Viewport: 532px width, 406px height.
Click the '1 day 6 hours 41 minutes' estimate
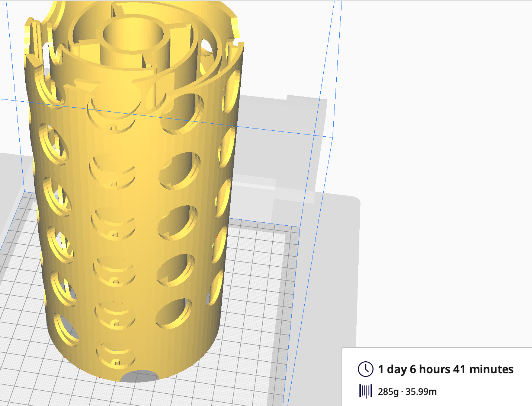[446, 369]
